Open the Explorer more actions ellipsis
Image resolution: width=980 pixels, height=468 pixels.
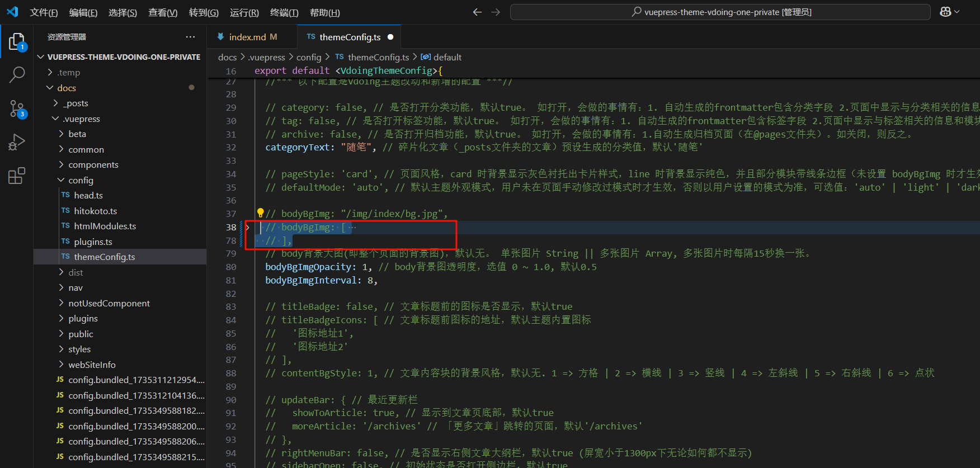coord(191,37)
